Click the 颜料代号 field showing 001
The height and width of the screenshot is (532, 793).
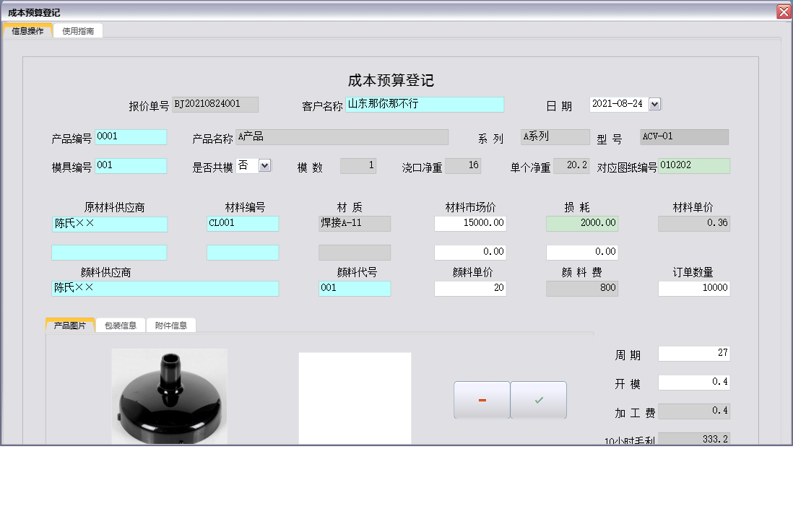click(x=355, y=288)
